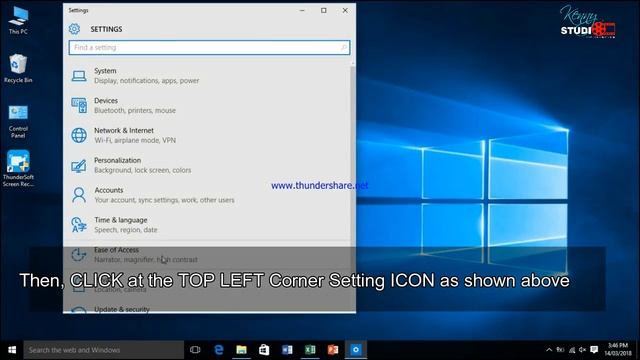Open This PC desktop icon
This screenshot has height=360, width=640.
(18, 21)
